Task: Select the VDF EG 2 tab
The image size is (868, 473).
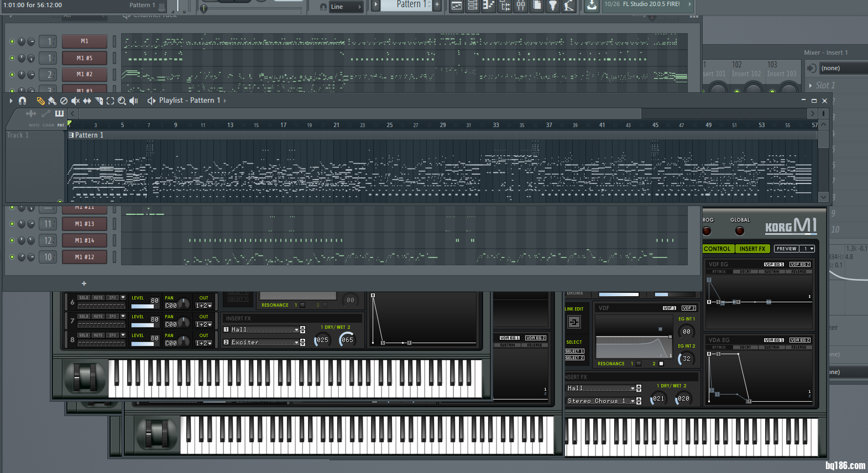Action: pos(800,265)
